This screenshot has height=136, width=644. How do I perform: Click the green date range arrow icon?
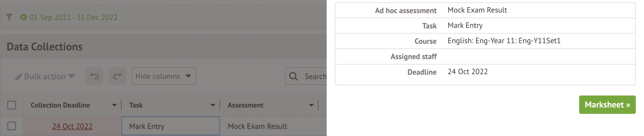(24, 17)
